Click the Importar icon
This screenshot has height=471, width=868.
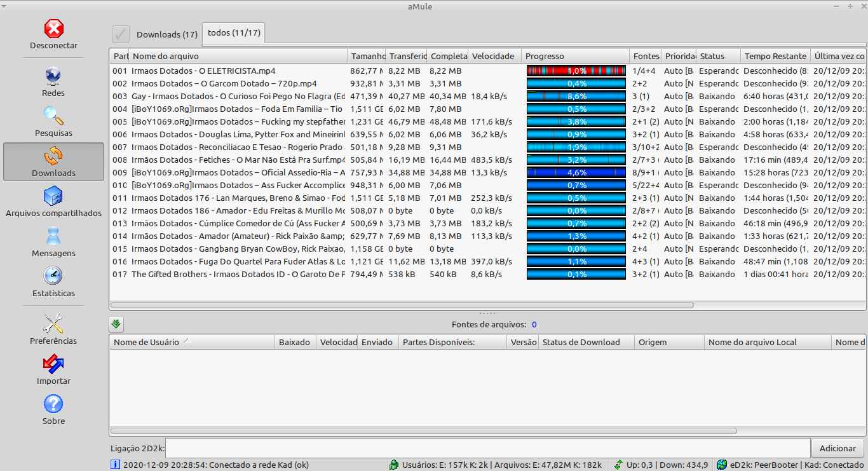pos(53,365)
